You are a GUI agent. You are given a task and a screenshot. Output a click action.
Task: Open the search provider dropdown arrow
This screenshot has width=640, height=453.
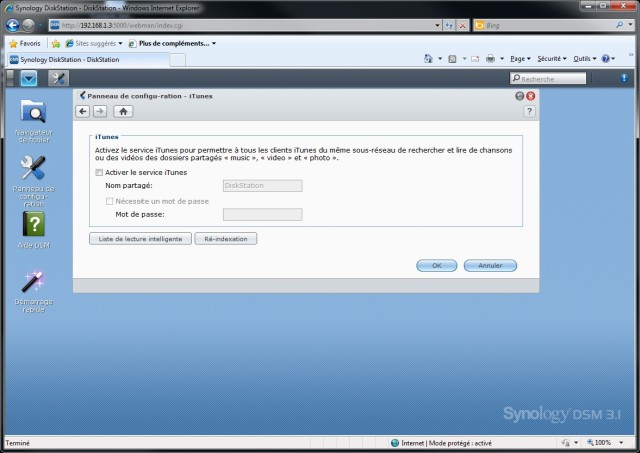point(631,25)
